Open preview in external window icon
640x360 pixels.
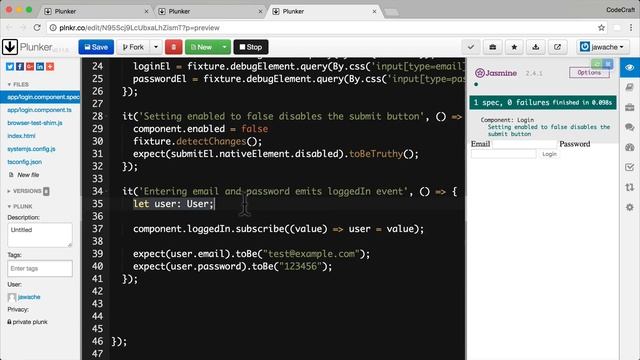(557, 47)
